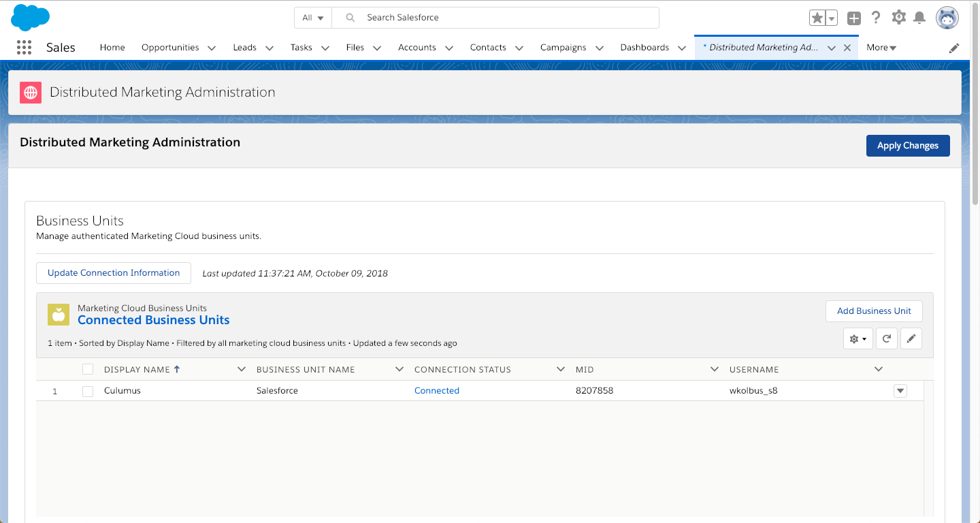Open the Setup gear icon
This screenshot has height=523, width=980.
coord(899,18)
